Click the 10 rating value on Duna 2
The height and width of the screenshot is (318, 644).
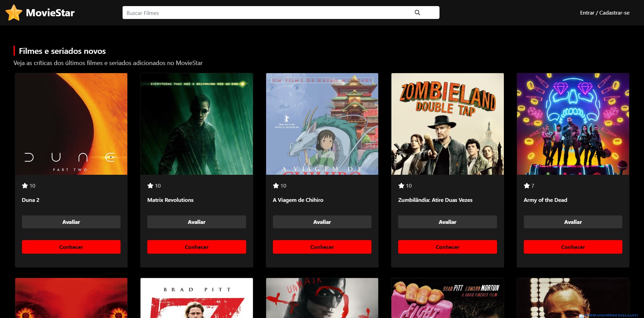point(33,186)
